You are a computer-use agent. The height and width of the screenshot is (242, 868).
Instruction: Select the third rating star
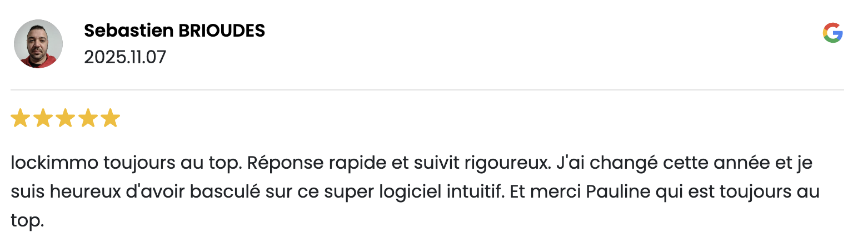coord(65,118)
